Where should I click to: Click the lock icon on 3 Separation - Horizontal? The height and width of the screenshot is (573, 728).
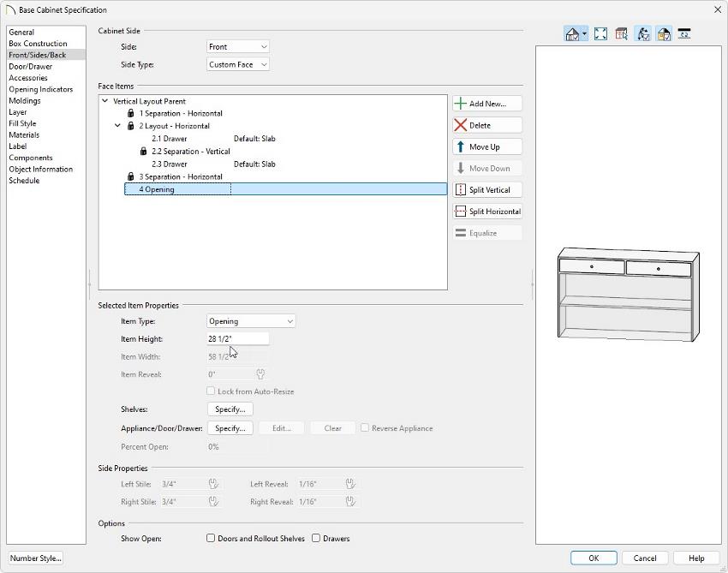coord(130,177)
